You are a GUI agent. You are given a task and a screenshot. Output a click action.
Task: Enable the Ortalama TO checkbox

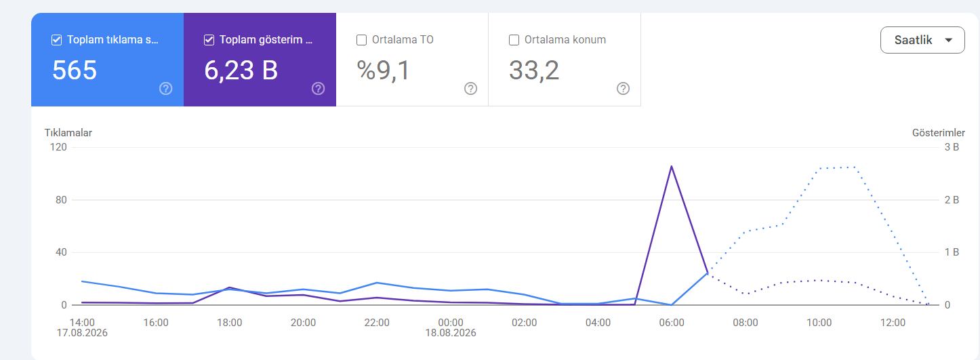(x=362, y=40)
